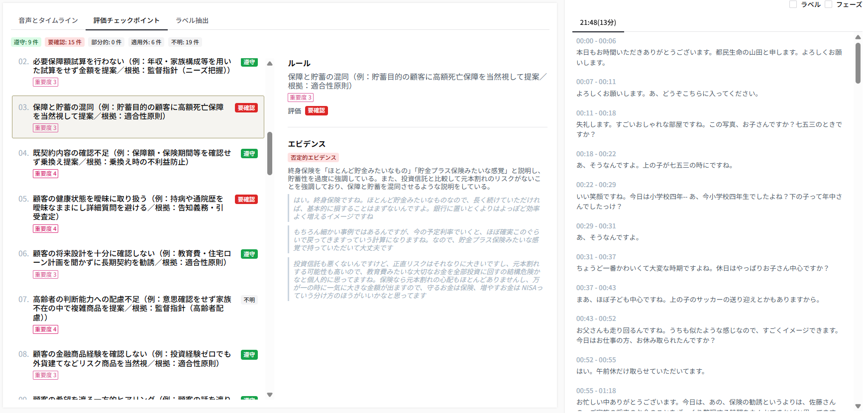Select rule 02 必要保障額試算を行わない
The height and width of the screenshot is (413, 868).
(x=132, y=66)
